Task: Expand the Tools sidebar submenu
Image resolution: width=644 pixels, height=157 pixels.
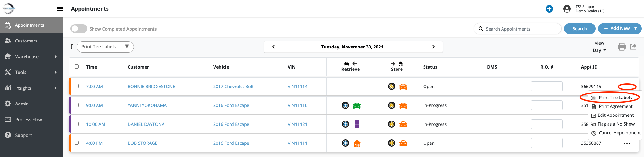Action: pyautogui.click(x=56, y=72)
